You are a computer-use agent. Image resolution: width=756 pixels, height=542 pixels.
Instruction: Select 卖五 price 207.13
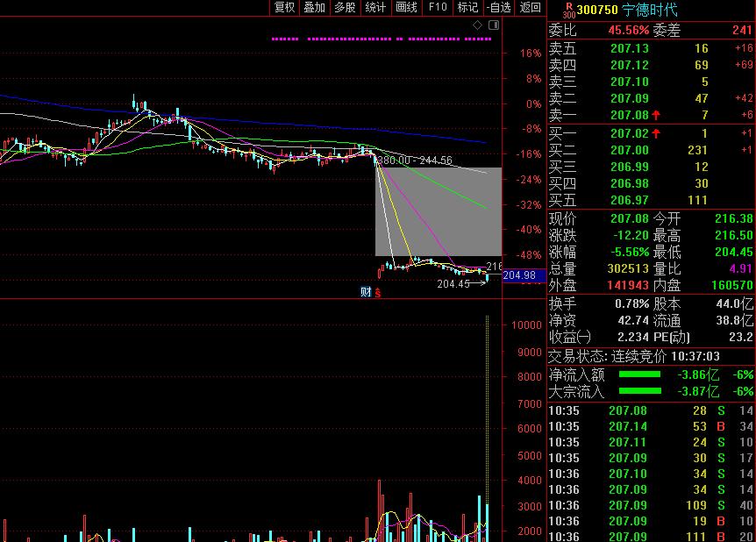(629, 48)
